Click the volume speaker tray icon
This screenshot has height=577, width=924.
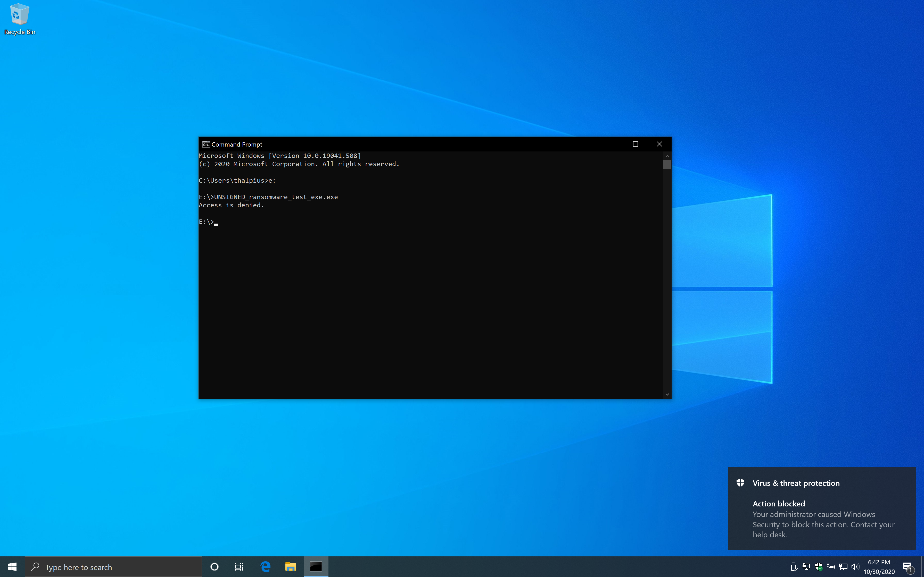click(x=855, y=567)
